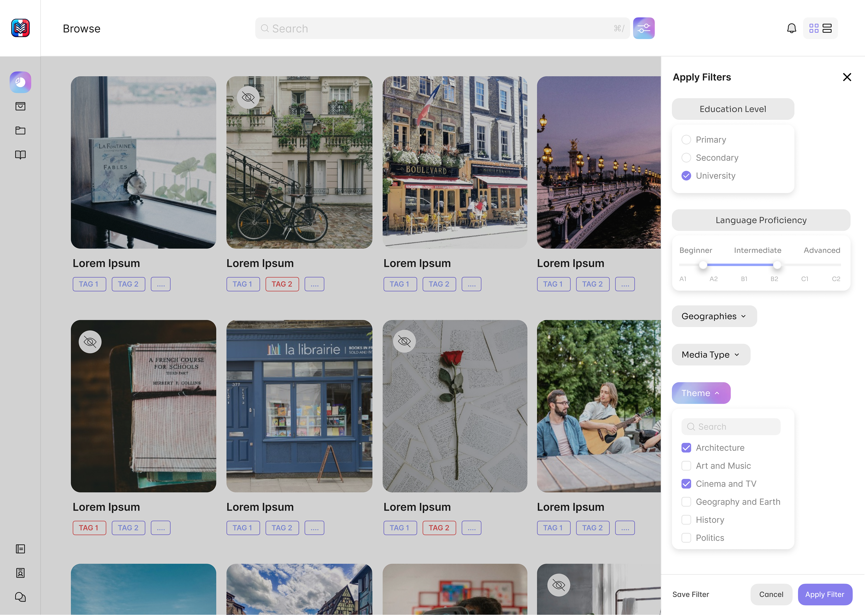
Task: Switch to grid view layout
Action: (x=814, y=28)
